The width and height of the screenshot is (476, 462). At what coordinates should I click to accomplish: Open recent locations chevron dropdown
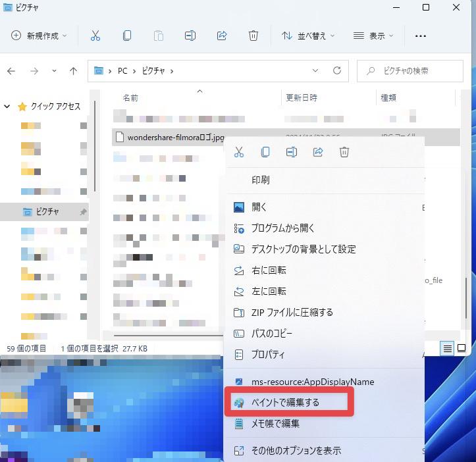[54, 70]
